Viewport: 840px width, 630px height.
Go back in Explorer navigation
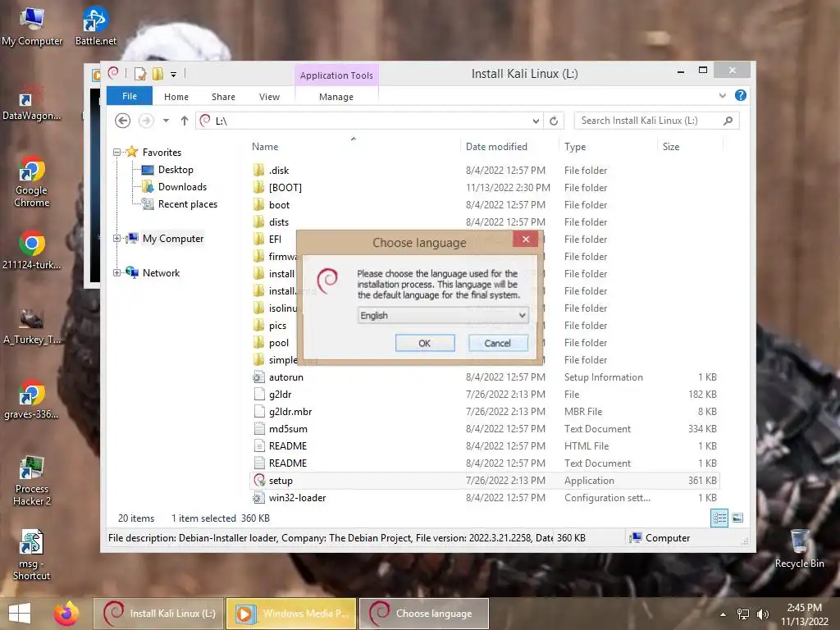point(123,121)
